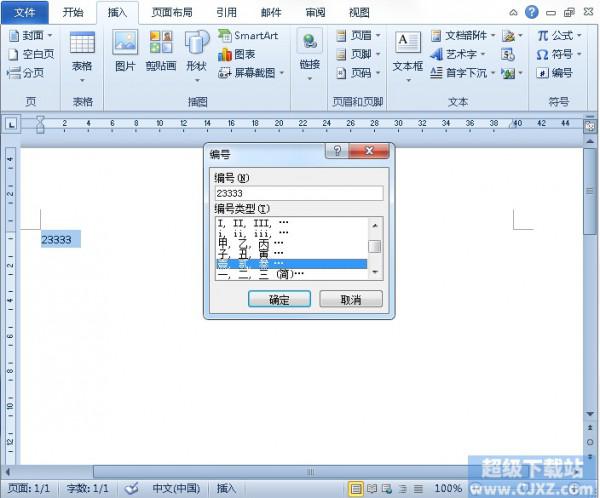
Task: Insert a page break (分页)
Action: [26, 72]
